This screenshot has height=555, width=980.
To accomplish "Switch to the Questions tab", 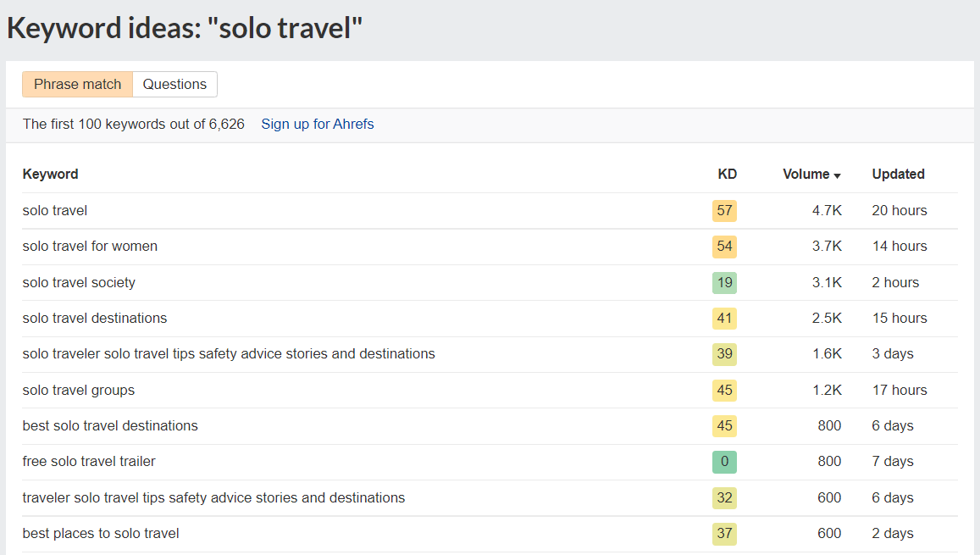I will point(175,84).
